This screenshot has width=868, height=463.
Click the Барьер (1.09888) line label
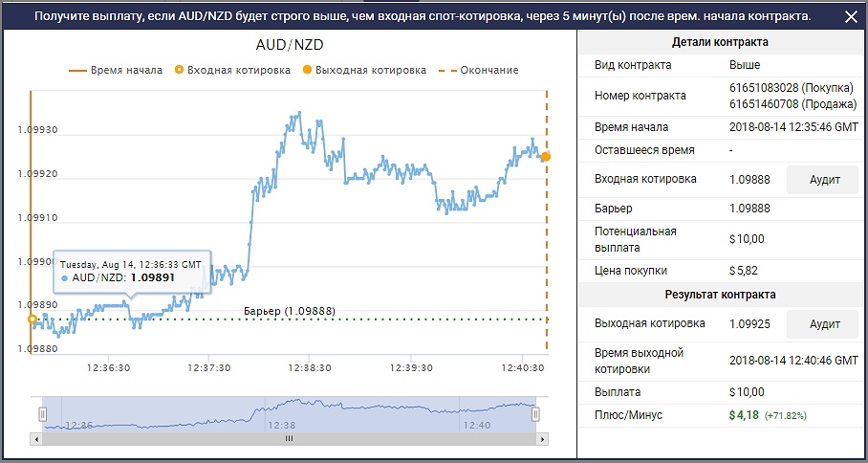coord(290,311)
